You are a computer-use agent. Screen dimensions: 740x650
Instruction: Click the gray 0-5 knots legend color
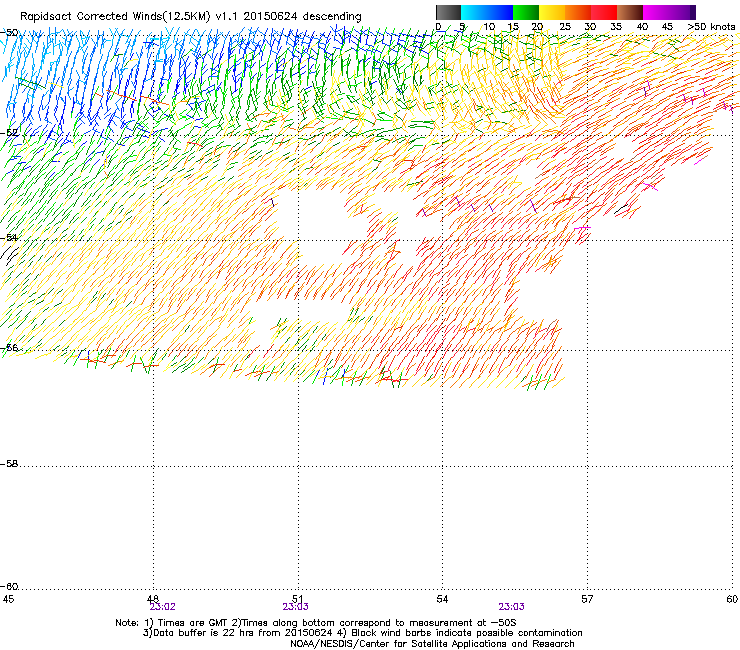coord(448,12)
